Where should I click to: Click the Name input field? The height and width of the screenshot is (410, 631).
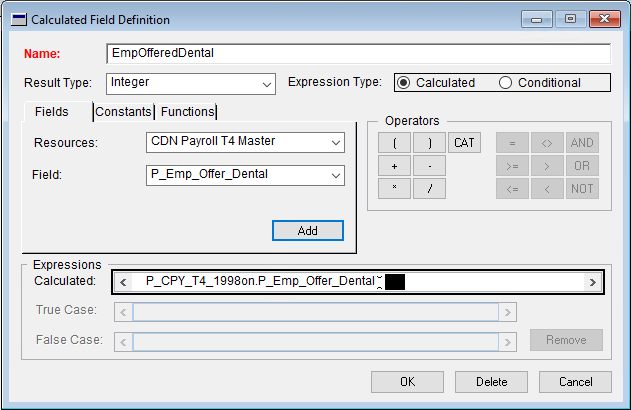[358, 54]
